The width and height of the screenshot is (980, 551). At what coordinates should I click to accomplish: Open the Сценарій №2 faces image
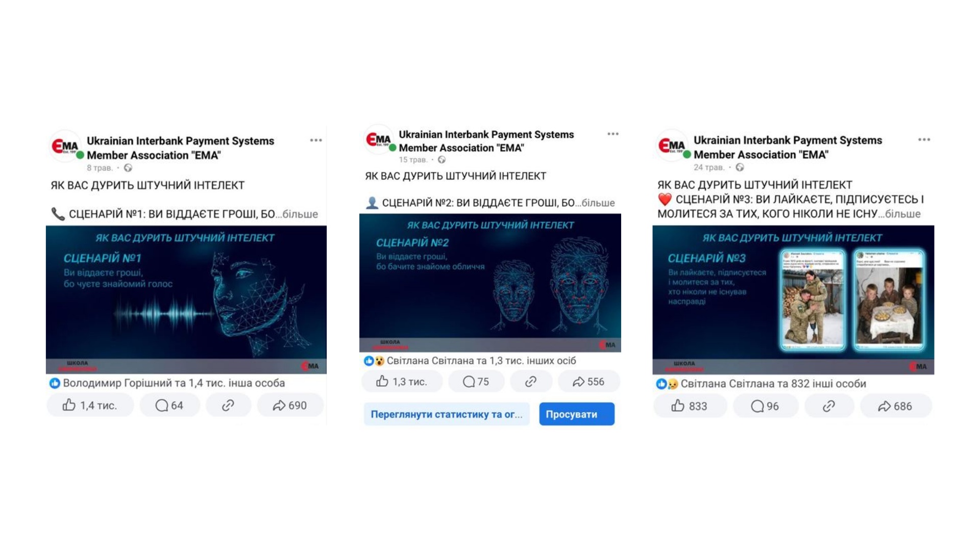pos(490,283)
